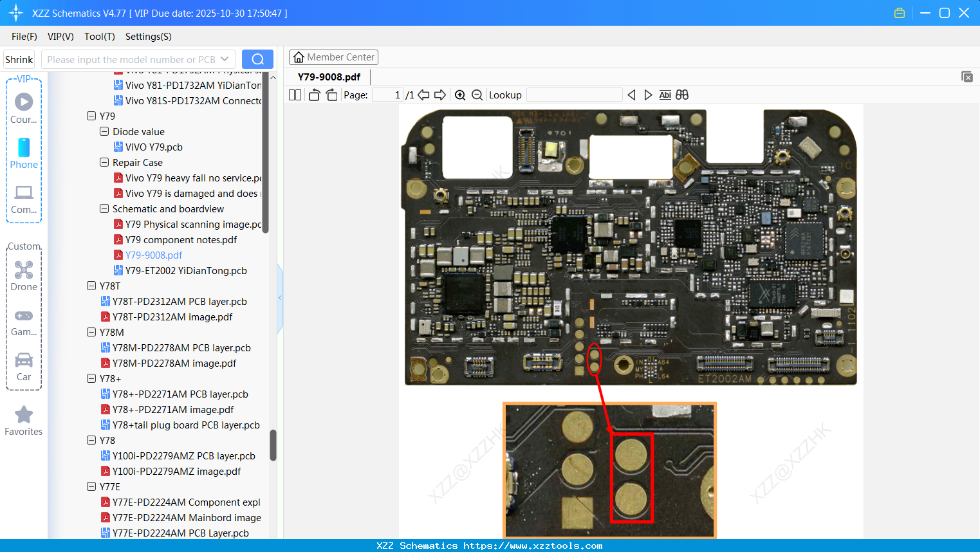Collapse the Y79 tree node

click(91, 116)
